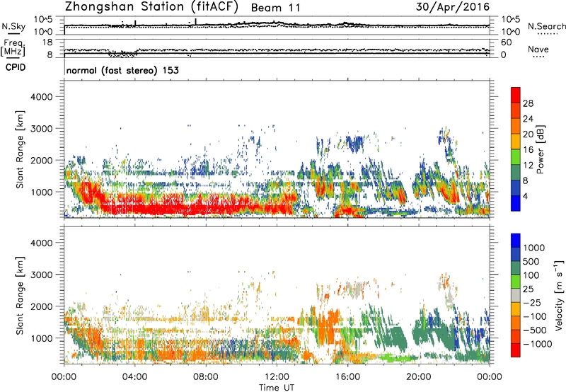Viewport: 566px width, 392px height.
Task: Click the gray segment of velocity colorbar
Action: 516,295
